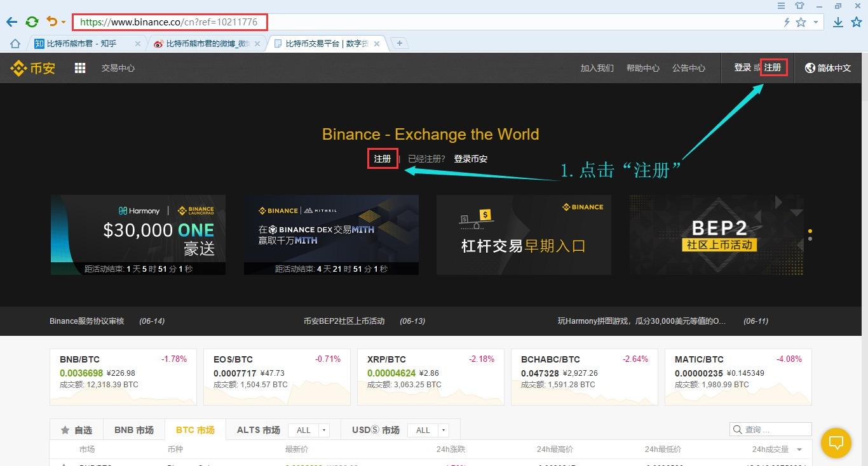Screen dimensions: 868x466
Task: Switch to the ALTS 市场 tab
Action: tap(259, 430)
